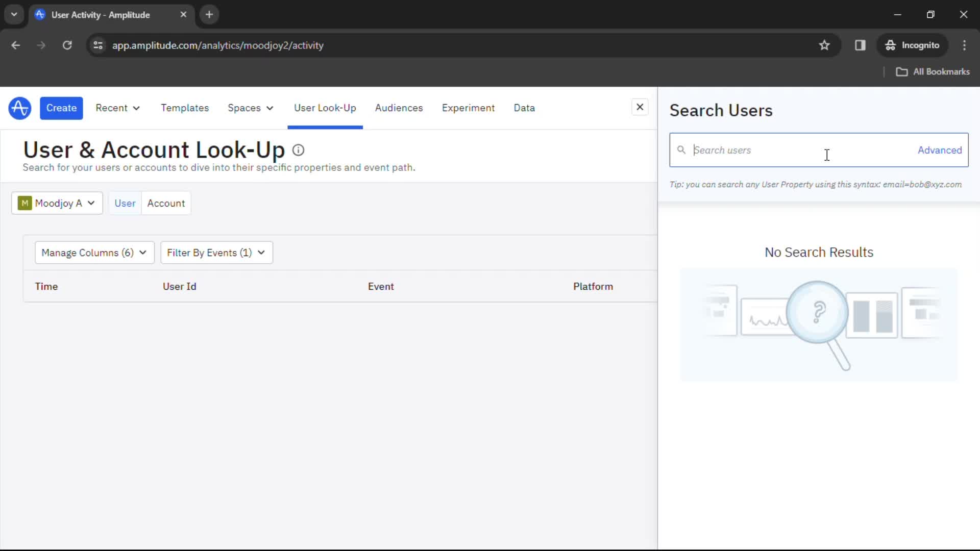This screenshot has width=980, height=551.
Task: Open All Bookmarks folder
Action: click(933, 72)
